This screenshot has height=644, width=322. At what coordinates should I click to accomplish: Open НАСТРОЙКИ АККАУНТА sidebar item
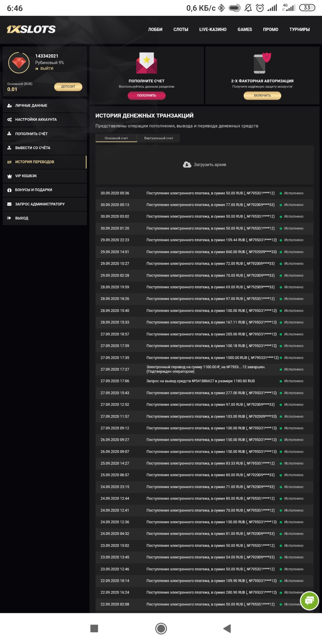[45, 120]
